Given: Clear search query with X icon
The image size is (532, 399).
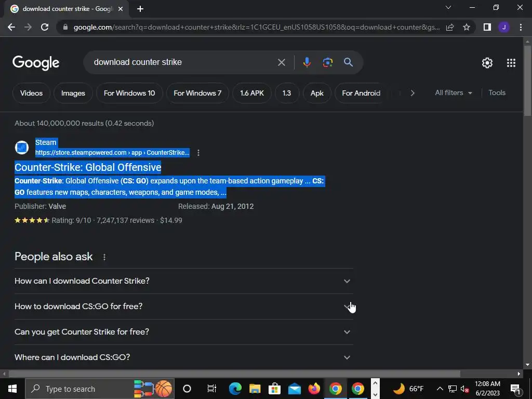Looking at the screenshot, I should pyautogui.click(x=281, y=62).
